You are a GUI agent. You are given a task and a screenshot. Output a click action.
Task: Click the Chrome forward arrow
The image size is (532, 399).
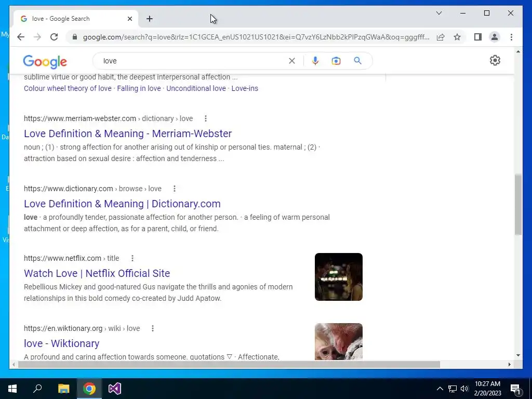(37, 37)
